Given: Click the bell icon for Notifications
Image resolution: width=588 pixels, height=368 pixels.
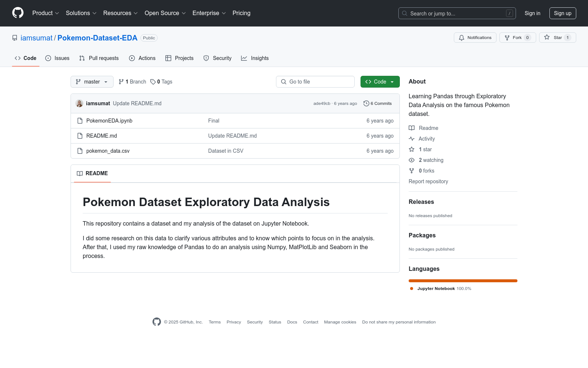Looking at the screenshot, I should point(462,38).
